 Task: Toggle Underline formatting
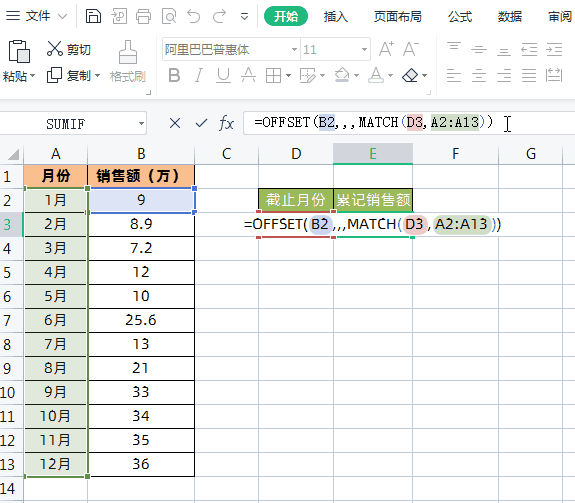[x=223, y=76]
